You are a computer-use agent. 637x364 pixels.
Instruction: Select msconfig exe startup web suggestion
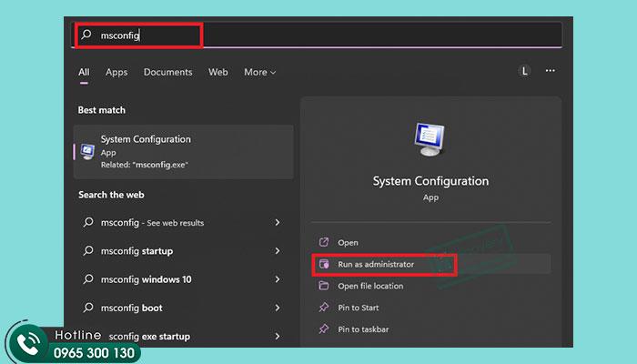click(x=184, y=336)
